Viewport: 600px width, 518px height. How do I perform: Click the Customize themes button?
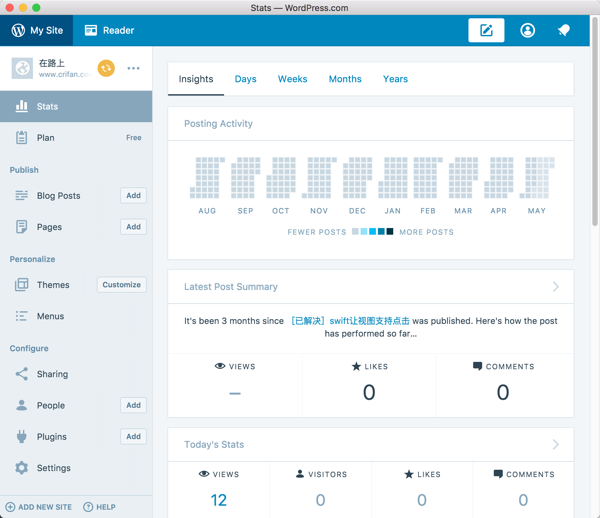coord(122,285)
